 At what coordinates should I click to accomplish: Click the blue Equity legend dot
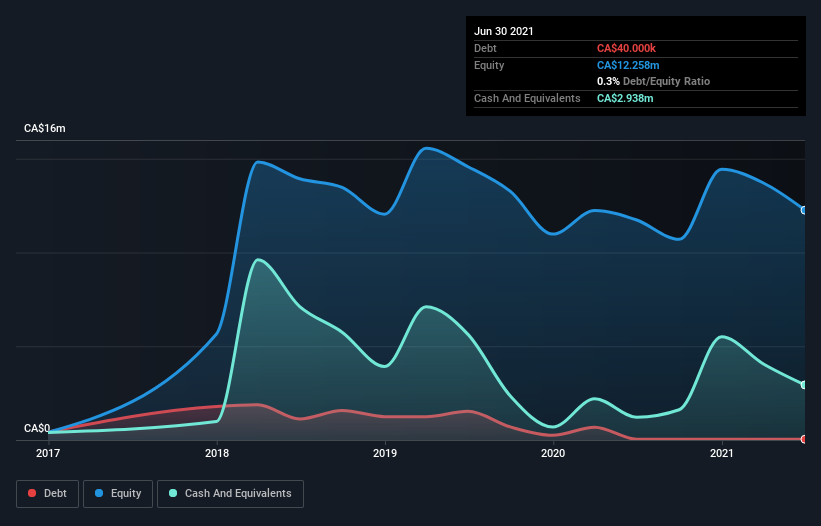click(99, 493)
